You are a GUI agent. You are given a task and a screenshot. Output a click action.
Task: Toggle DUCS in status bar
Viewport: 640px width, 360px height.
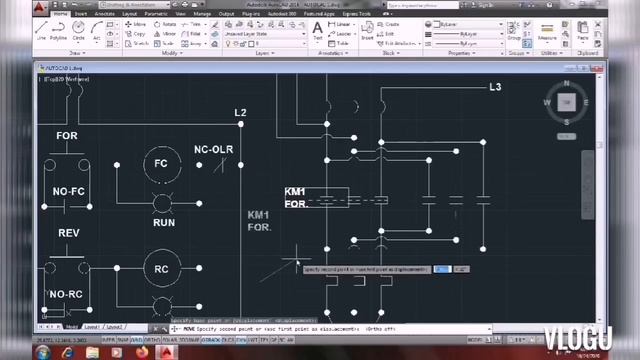[228, 340]
